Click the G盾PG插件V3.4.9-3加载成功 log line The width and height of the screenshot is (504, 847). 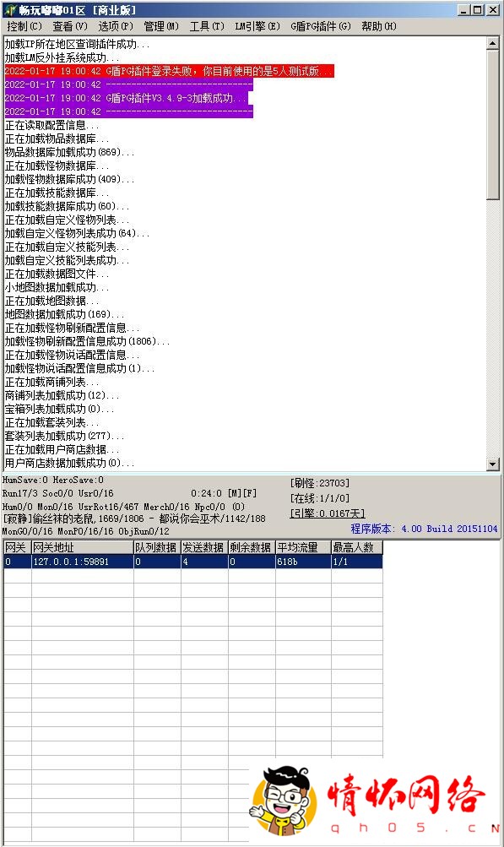coord(128,98)
